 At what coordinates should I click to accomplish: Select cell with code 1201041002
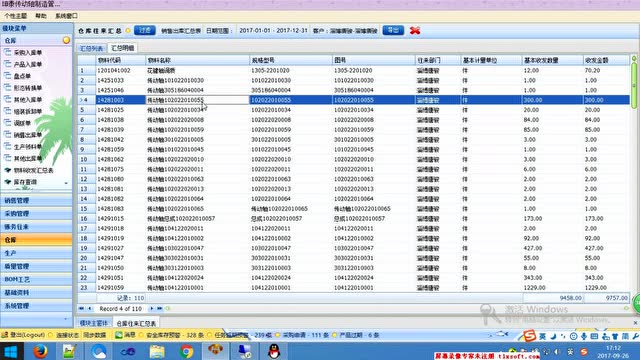[x=120, y=70]
